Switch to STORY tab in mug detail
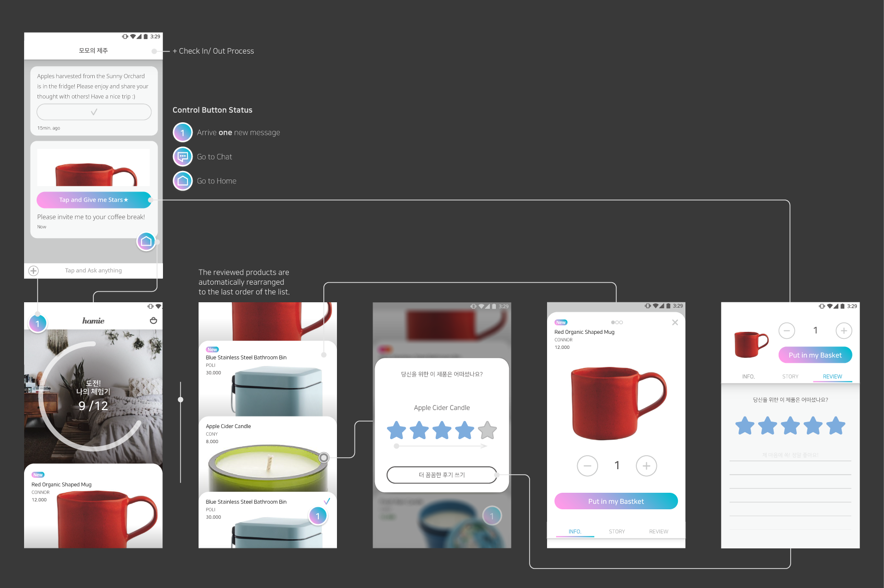 pos(617,531)
